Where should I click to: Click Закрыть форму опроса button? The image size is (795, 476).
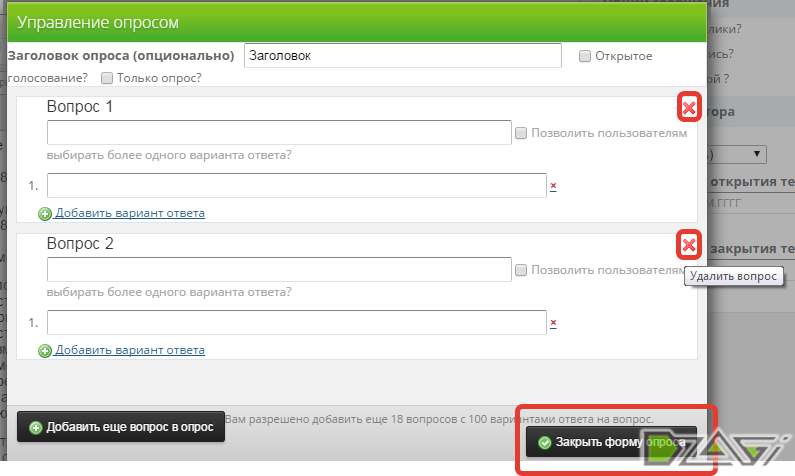coord(611,442)
